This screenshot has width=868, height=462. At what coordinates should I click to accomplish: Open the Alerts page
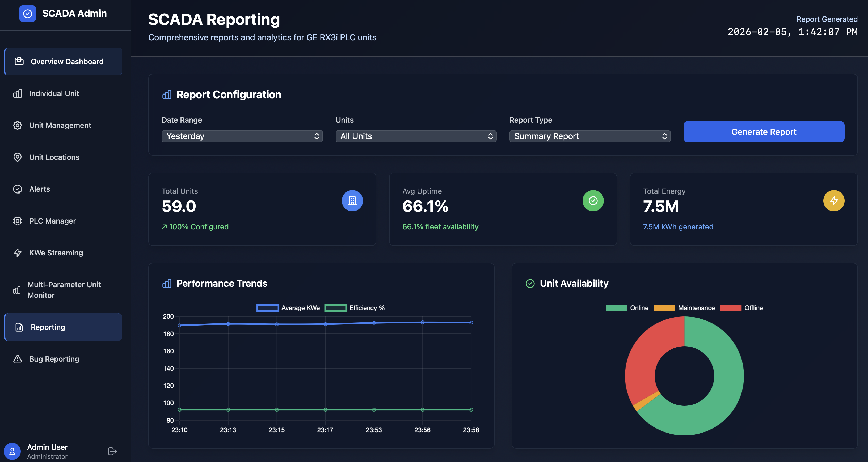pos(63,189)
